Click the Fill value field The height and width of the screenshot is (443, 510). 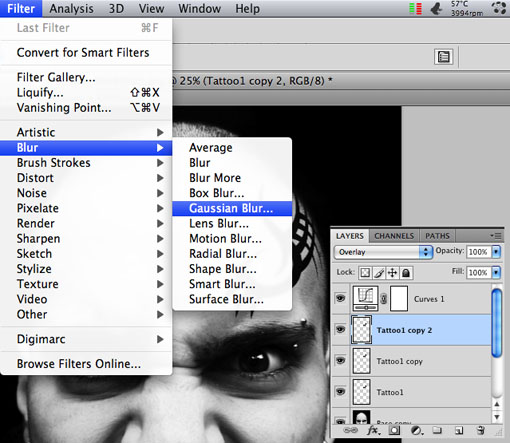[x=479, y=273]
